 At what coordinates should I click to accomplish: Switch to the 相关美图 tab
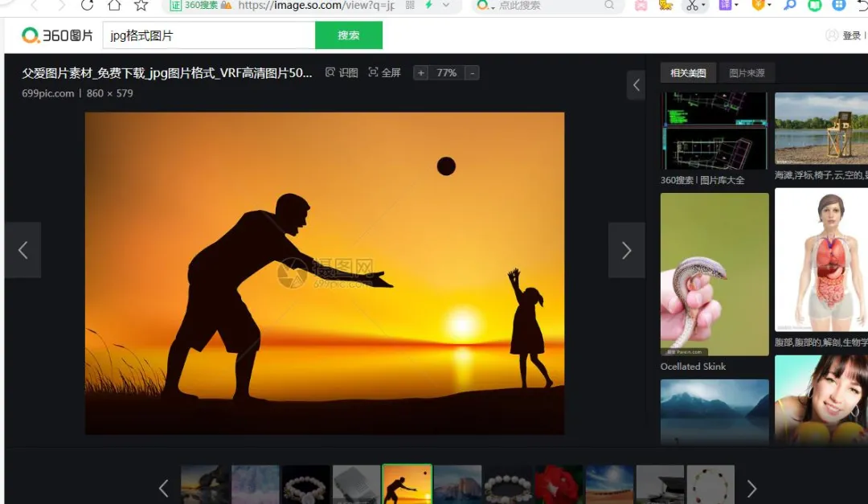(688, 73)
